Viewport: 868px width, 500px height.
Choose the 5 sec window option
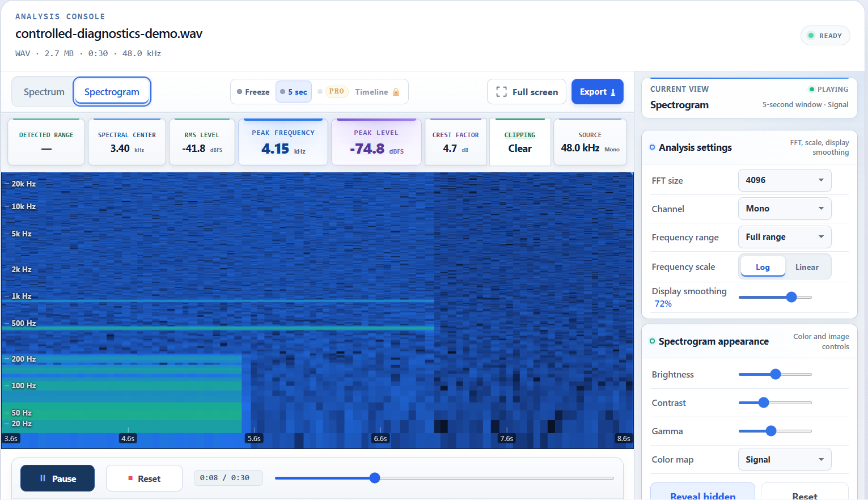pos(294,92)
